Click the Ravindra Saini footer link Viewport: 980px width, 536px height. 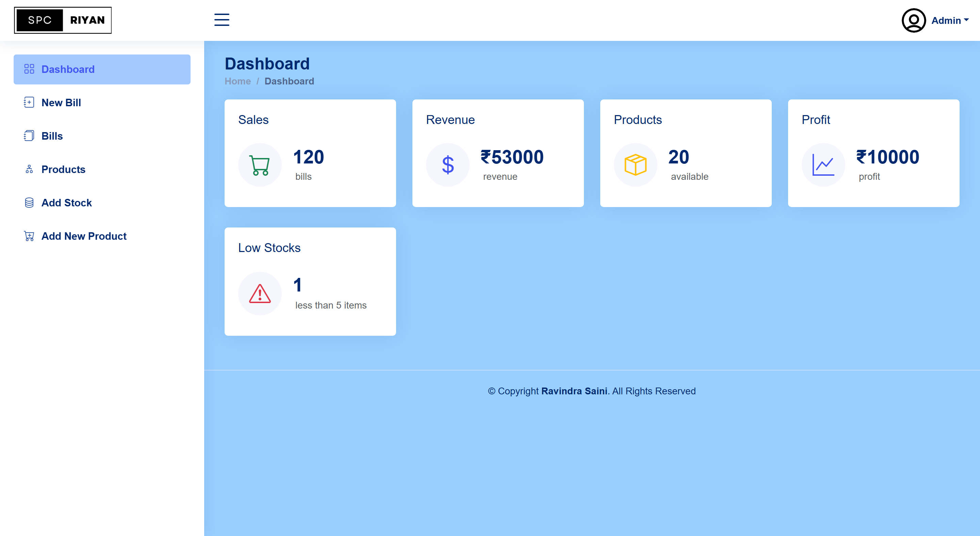(x=574, y=391)
